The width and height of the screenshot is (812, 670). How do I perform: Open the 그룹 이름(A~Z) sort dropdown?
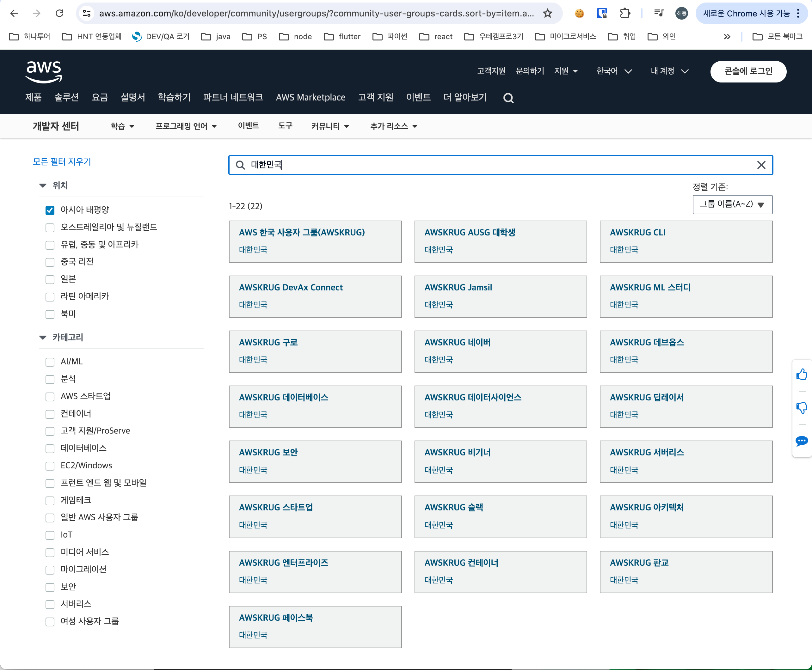(x=732, y=204)
